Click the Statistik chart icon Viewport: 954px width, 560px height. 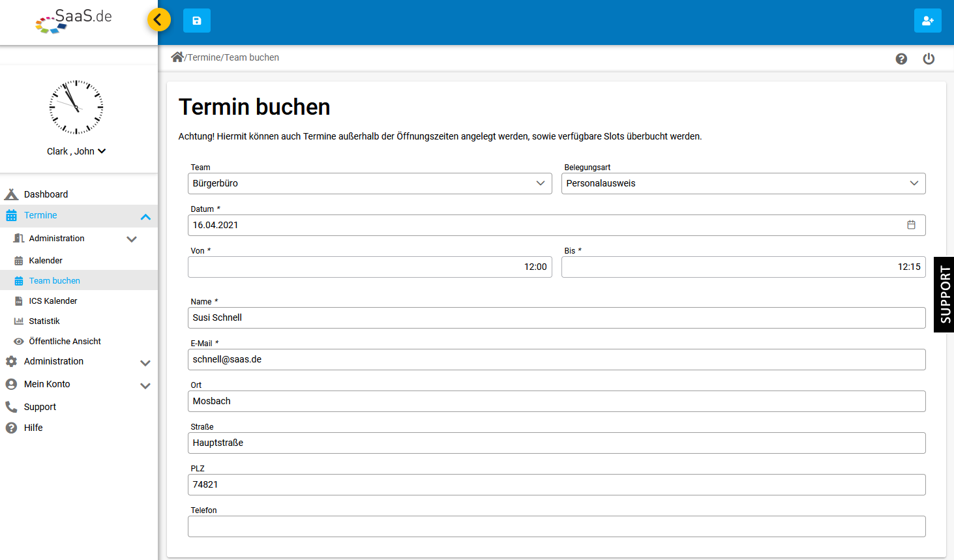click(19, 321)
